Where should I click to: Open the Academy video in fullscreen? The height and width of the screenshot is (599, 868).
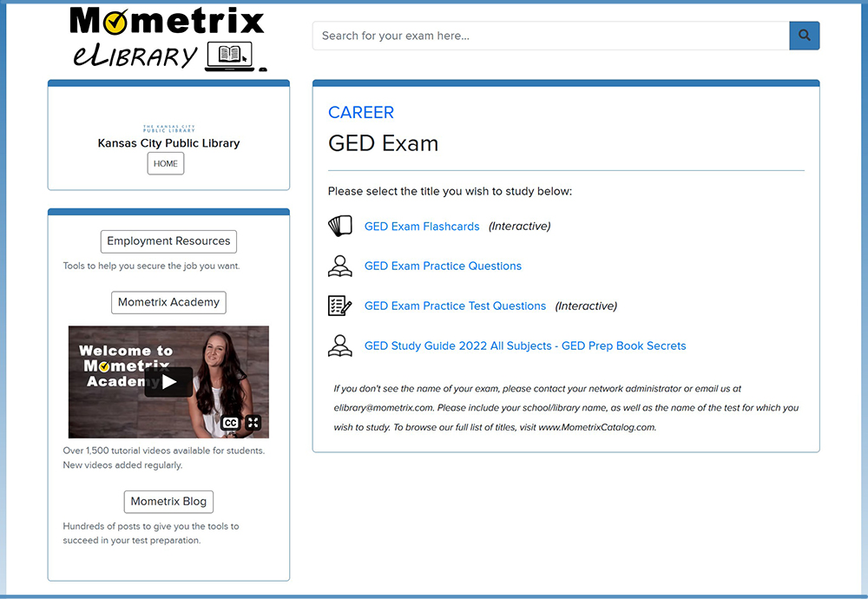click(253, 423)
